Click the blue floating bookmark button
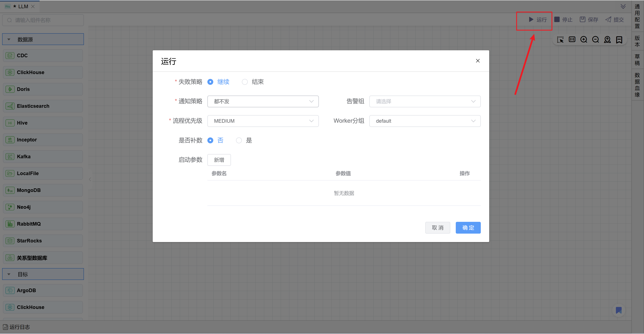The height and width of the screenshot is (334, 644). point(619,310)
